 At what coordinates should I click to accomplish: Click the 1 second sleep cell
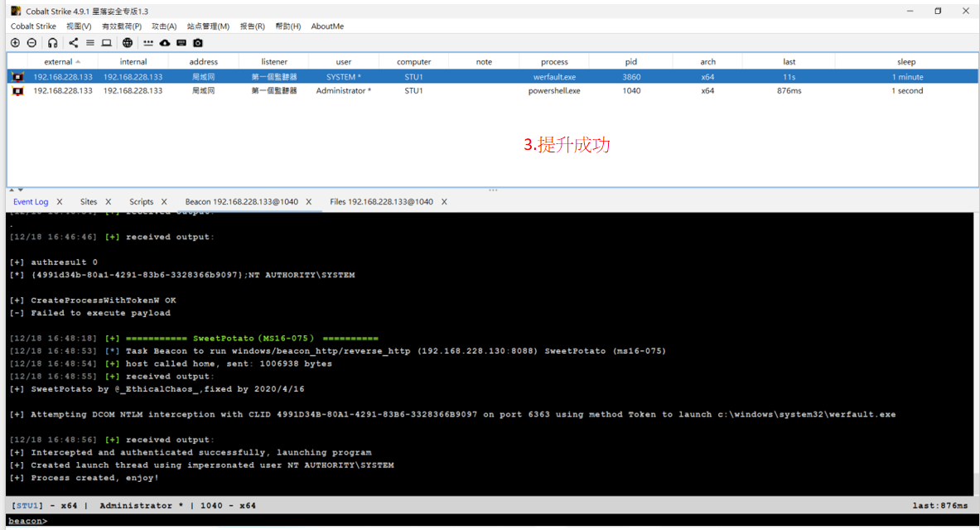907,90
